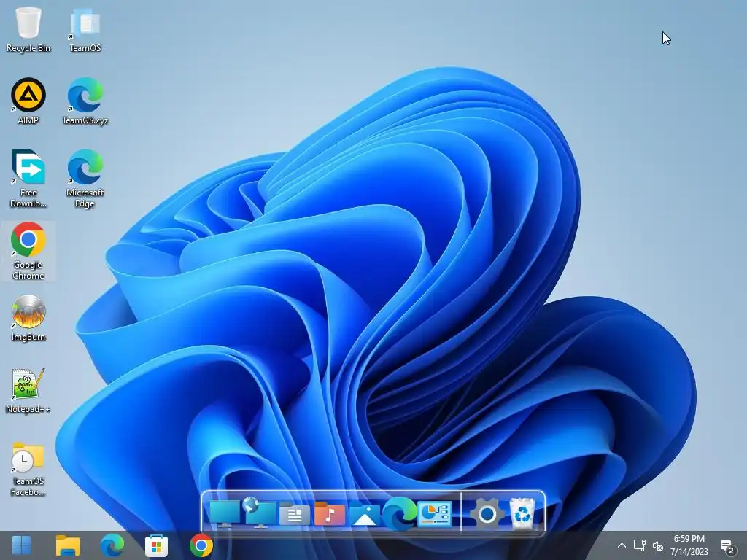The height and width of the screenshot is (560, 747).
Task: Open Network globe monitor icon in dock
Action: (x=259, y=513)
